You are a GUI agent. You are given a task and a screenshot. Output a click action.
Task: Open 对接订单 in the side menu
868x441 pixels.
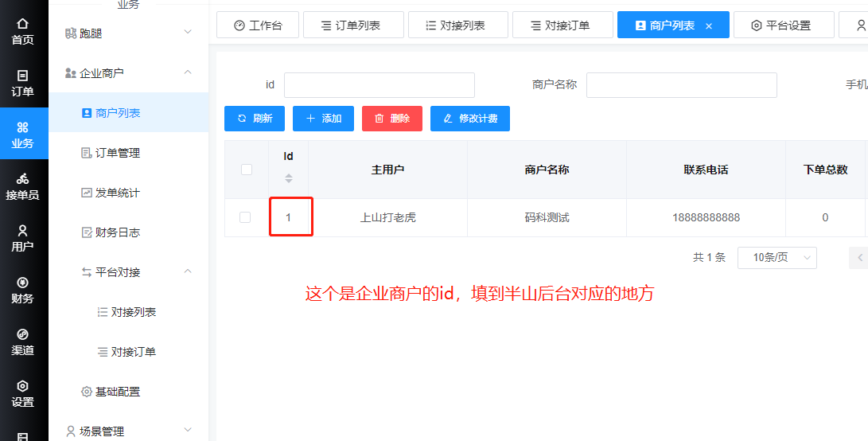click(128, 352)
